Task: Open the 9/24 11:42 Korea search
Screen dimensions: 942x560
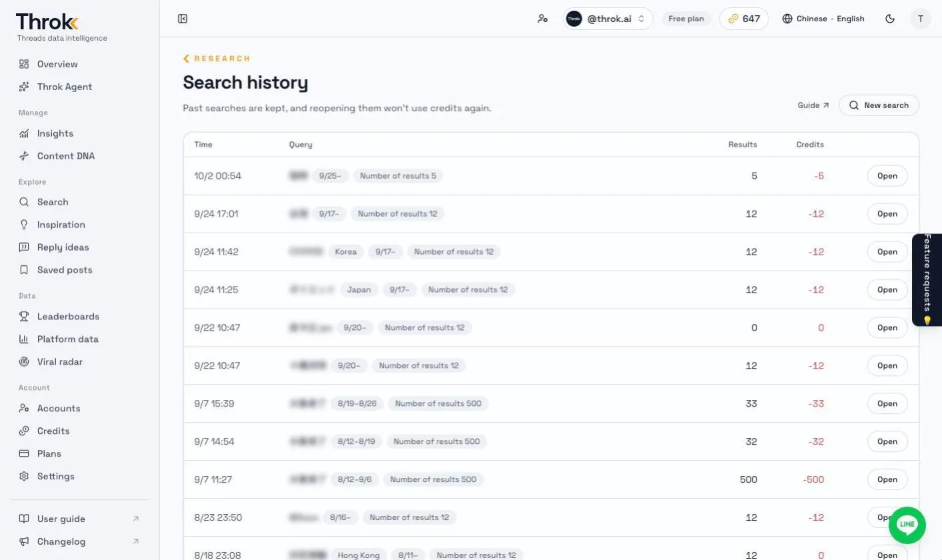Action: tap(887, 252)
